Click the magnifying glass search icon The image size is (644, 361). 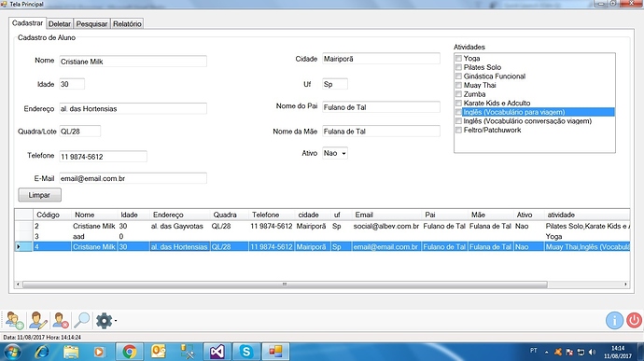[82, 320]
